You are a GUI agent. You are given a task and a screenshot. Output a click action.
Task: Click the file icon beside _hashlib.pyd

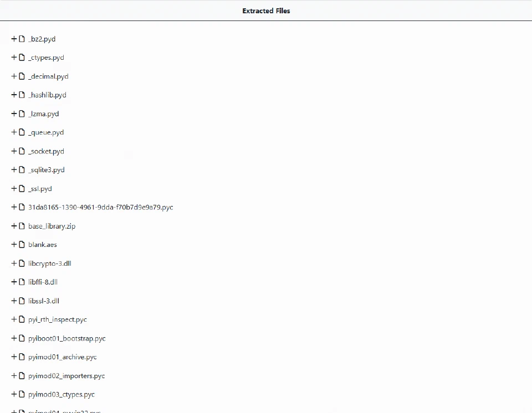[22, 95]
